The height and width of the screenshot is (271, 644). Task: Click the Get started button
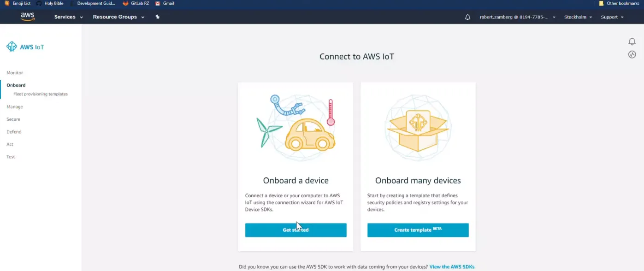295,230
